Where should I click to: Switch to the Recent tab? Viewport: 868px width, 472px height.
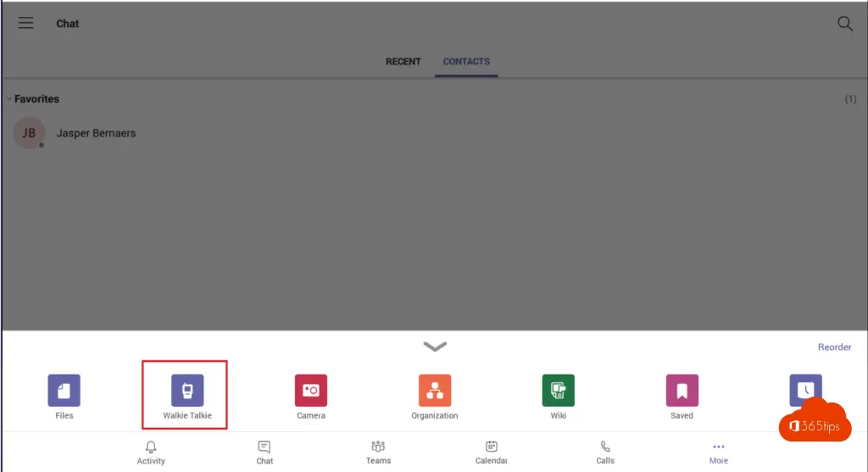coord(403,62)
